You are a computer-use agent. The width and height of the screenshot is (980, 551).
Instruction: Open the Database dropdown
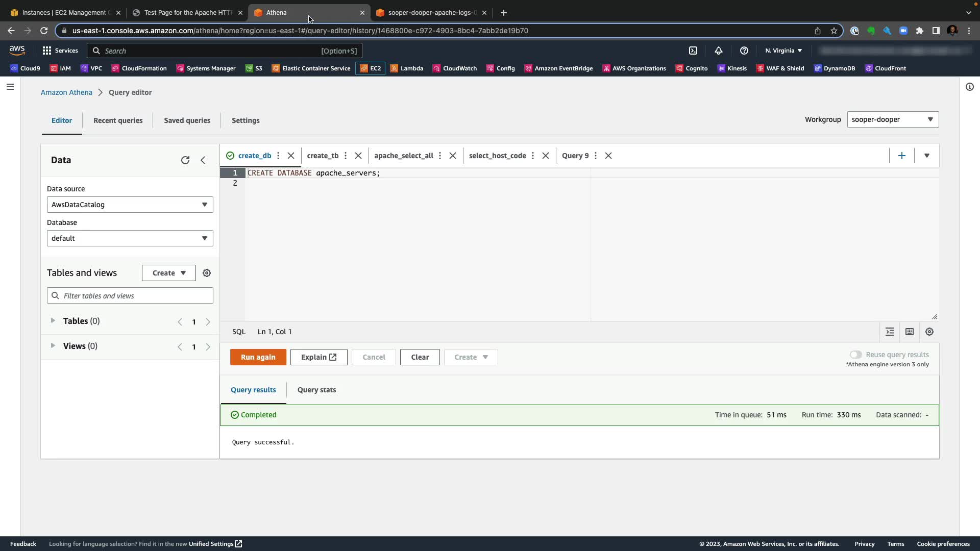click(130, 238)
